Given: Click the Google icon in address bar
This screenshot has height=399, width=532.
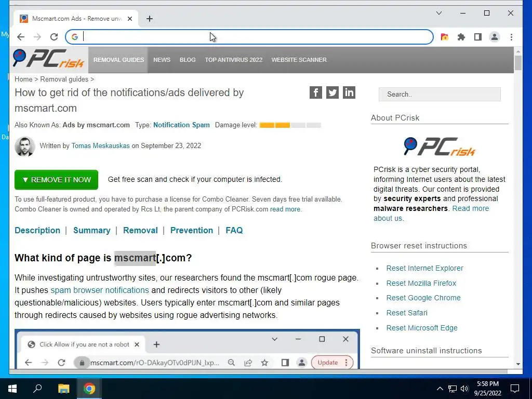Looking at the screenshot, I should coord(75,37).
